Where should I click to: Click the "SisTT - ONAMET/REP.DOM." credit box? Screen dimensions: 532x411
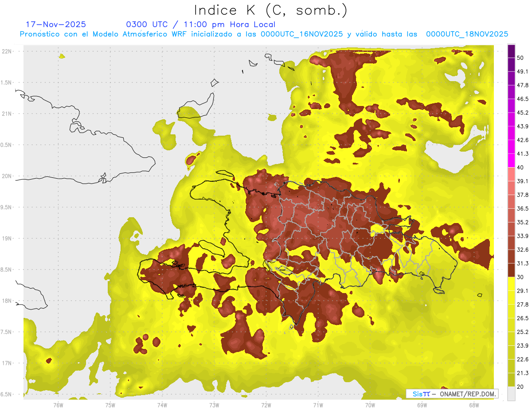[452, 394]
